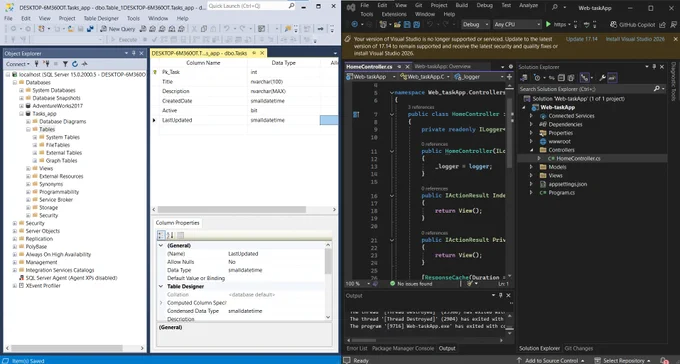Switch to Web-taskApp: Overview tab

tap(442, 66)
